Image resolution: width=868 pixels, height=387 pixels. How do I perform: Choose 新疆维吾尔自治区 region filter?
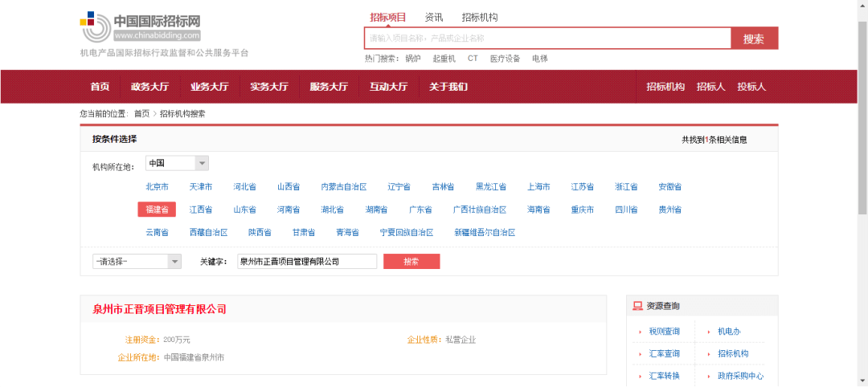(485, 233)
